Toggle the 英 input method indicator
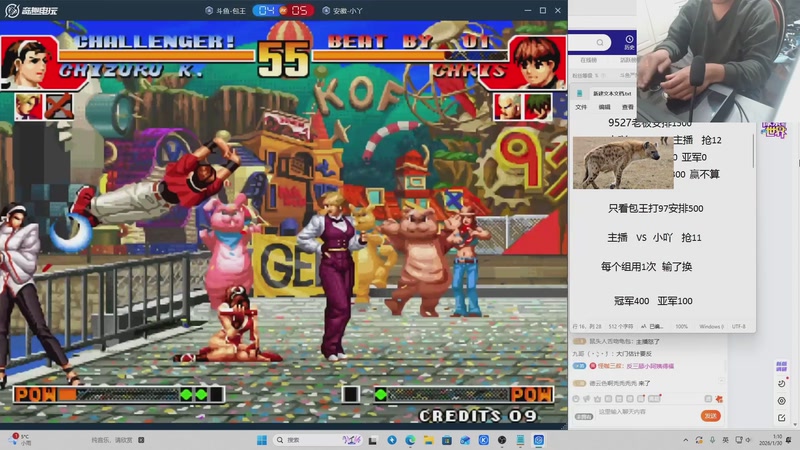This screenshot has width=800, height=450. (x=725, y=440)
